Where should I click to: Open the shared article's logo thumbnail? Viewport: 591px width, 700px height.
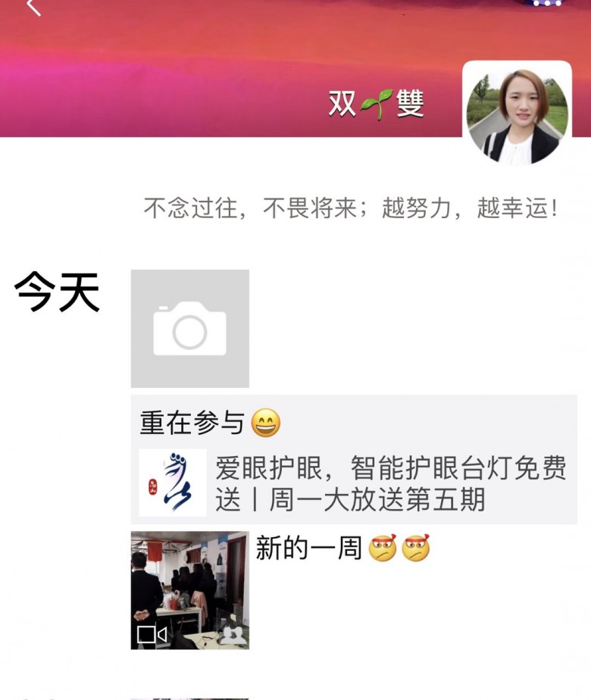pyautogui.click(x=172, y=483)
